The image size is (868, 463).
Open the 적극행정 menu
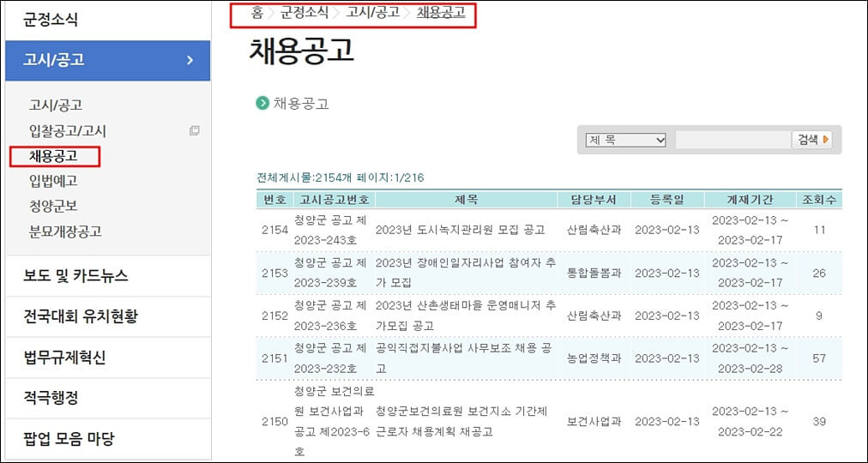51,398
